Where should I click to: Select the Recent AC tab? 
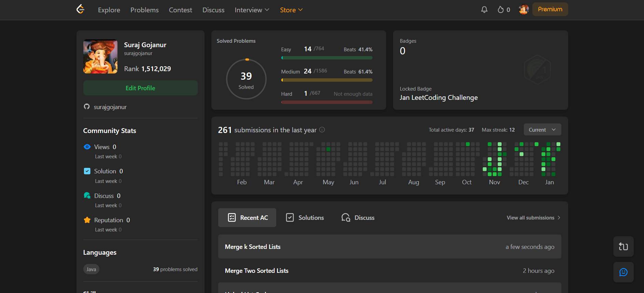(247, 218)
